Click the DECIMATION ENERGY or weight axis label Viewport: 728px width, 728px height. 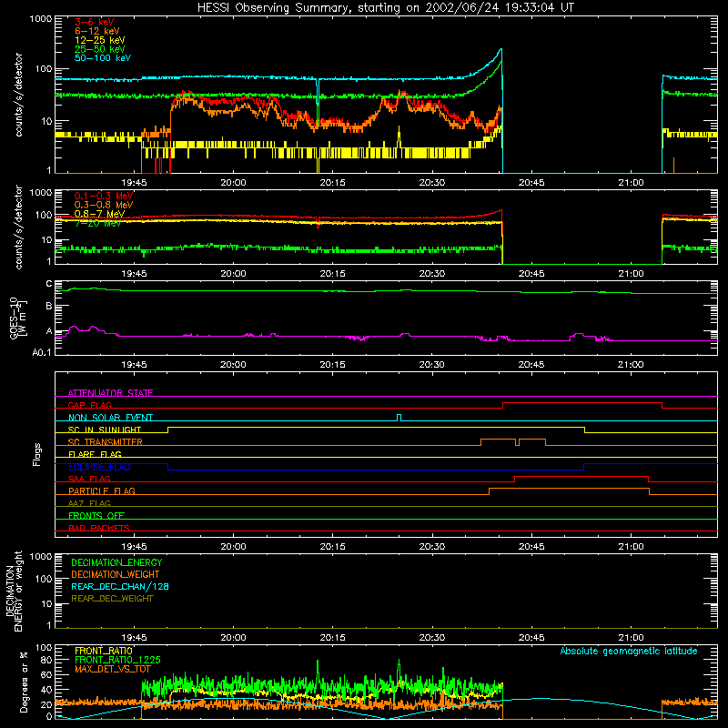tap(14, 591)
